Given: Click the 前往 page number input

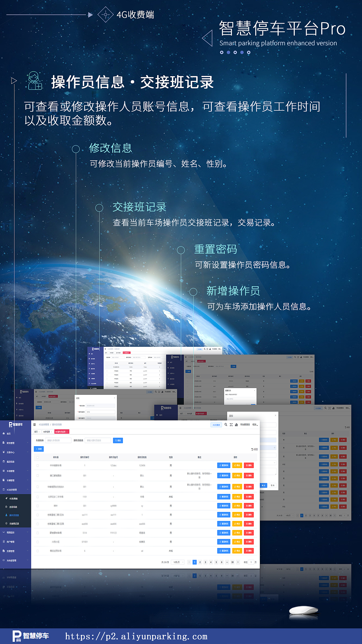Looking at the screenshot, I should click(251, 562).
